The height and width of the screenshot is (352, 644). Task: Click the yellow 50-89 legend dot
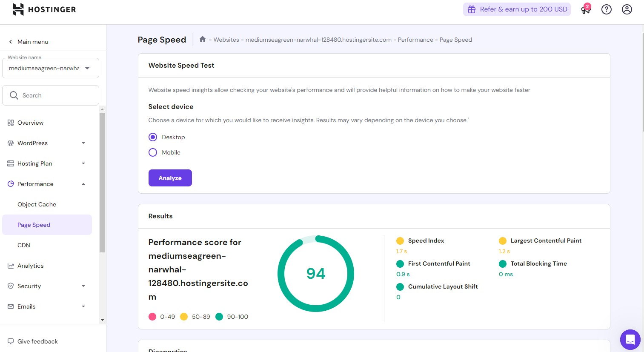tap(184, 317)
